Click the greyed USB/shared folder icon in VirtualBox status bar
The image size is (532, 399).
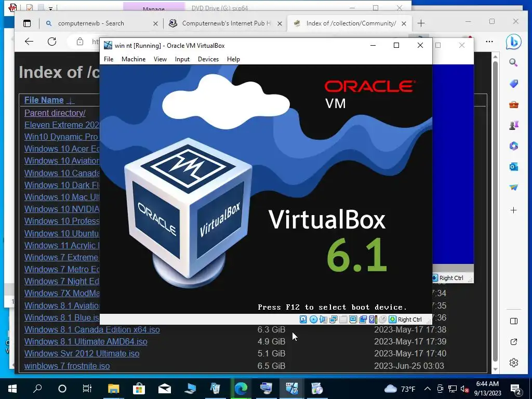343,320
